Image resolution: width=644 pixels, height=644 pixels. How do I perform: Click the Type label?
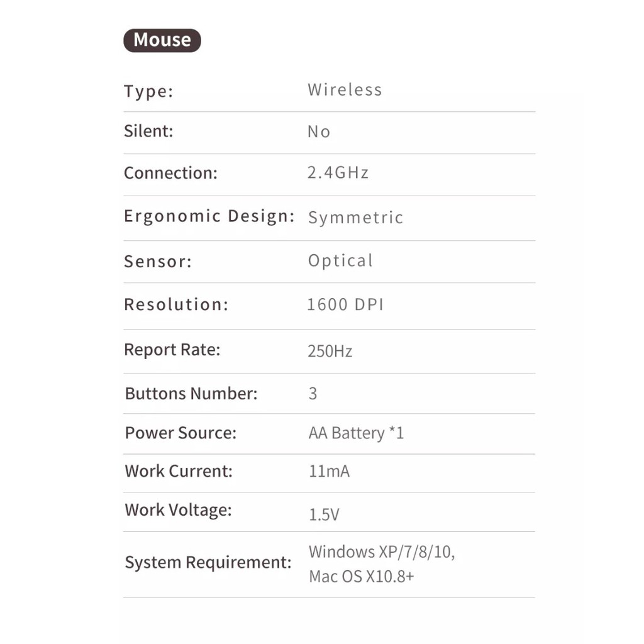click(148, 91)
